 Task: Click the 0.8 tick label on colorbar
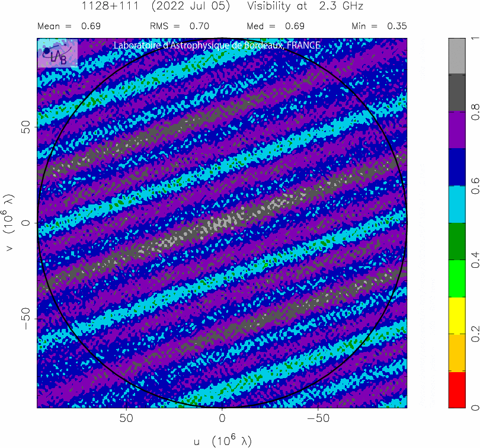(x=475, y=112)
